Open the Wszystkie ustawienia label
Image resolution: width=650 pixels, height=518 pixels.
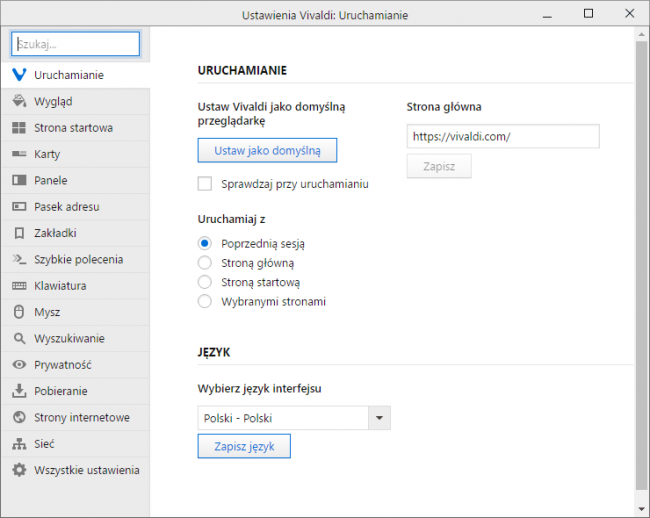tap(87, 470)
